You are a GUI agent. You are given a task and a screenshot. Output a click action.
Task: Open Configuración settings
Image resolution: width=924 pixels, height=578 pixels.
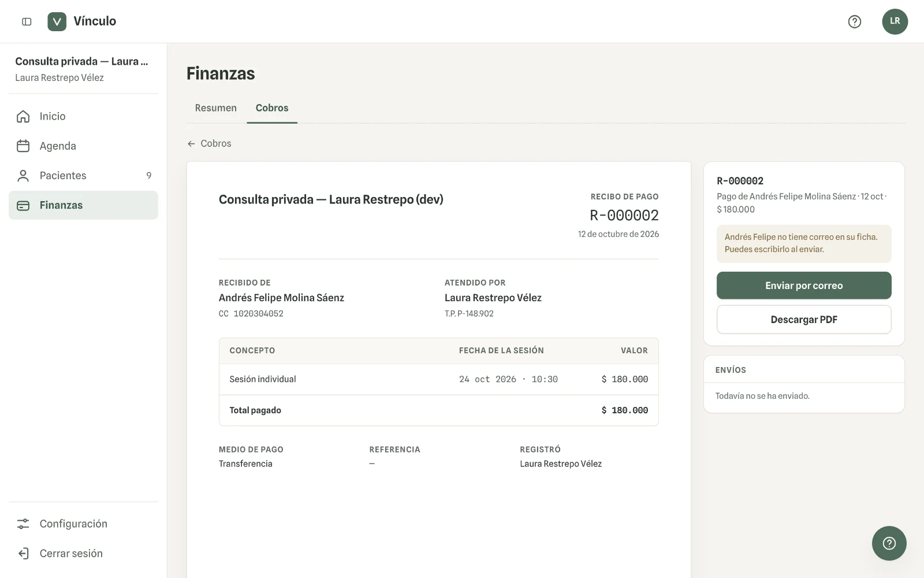coord(83,524)
